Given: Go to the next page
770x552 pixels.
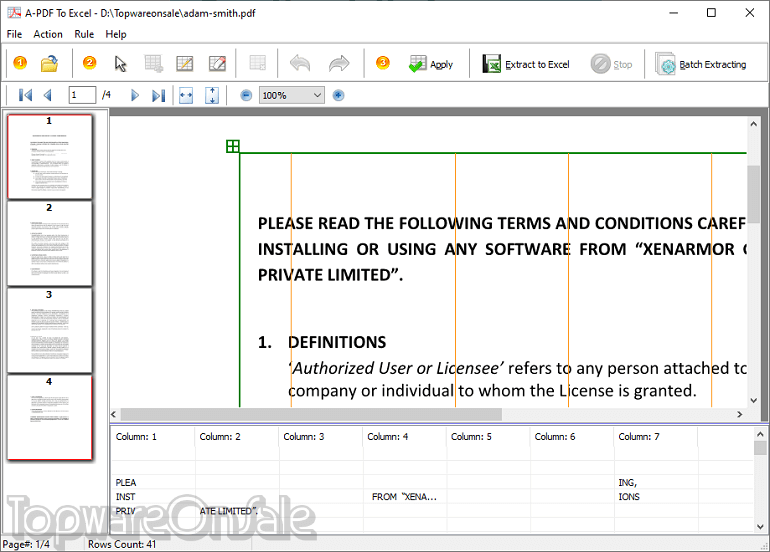Looking at the screenshot, I should (x=135, y=95).
